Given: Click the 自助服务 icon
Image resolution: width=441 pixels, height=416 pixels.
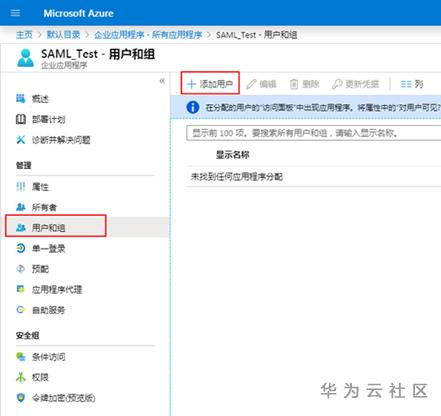Looking at the screenshot, I should point(21,310).
